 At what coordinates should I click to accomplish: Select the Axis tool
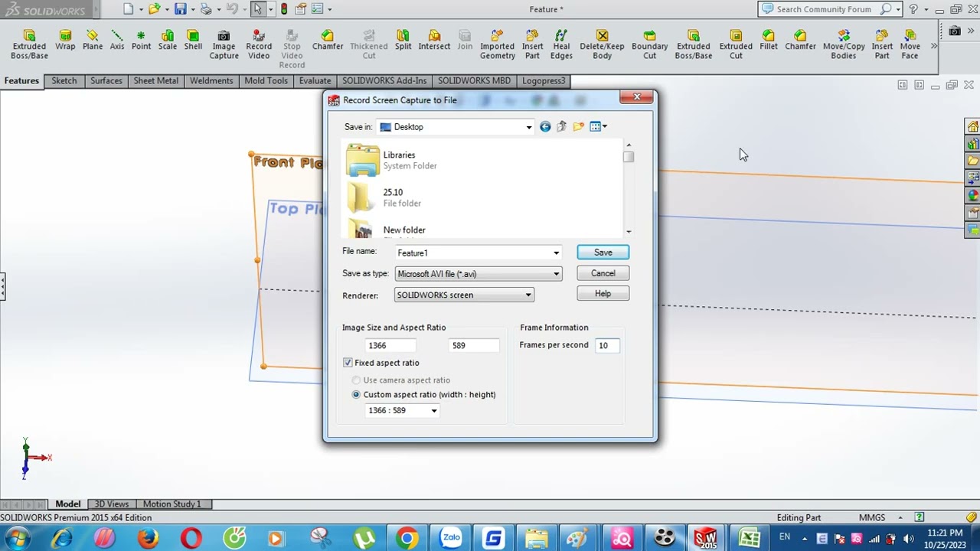[116, 41]
